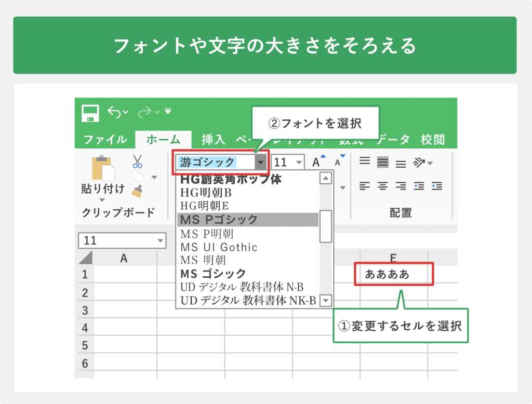Click Decrease Font Size icon
Image resolution: width=532 pixels, height=404 pixels.
[x=340, y=161]
